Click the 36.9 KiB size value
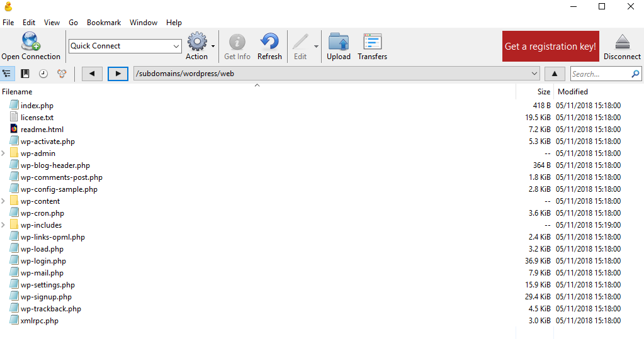 point(538,260)
